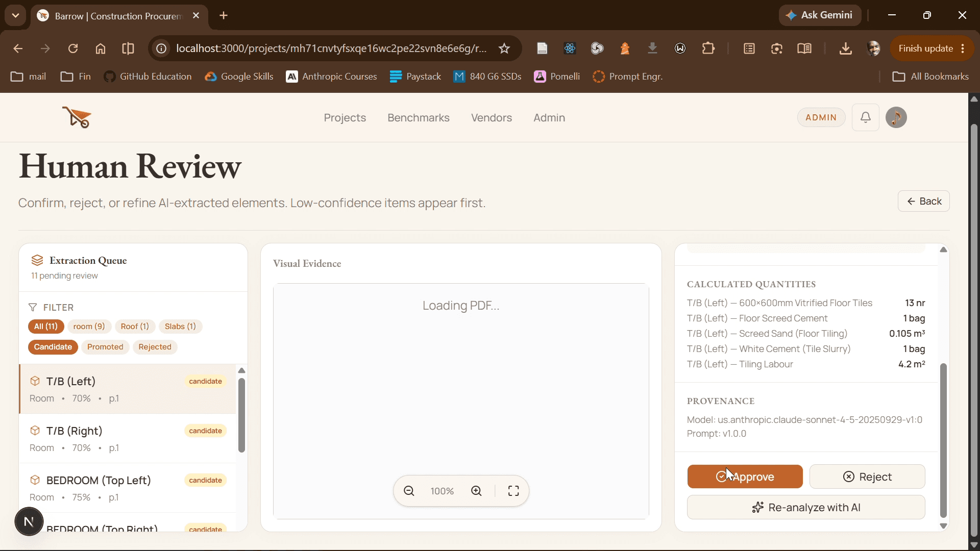Click the Back button

pyautogui.click(x=924, y=201)
